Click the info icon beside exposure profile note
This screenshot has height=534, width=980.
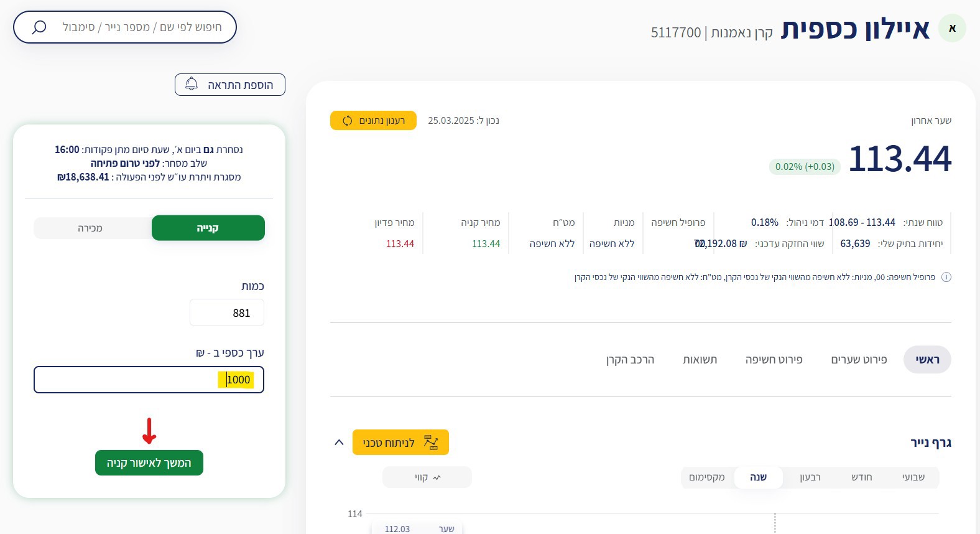(x=946, y=277)
